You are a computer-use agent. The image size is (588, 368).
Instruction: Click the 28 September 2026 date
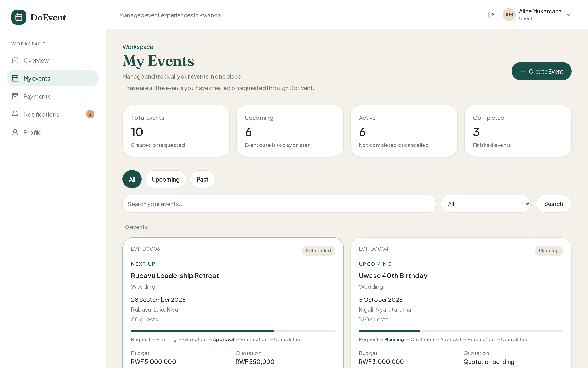158,300
